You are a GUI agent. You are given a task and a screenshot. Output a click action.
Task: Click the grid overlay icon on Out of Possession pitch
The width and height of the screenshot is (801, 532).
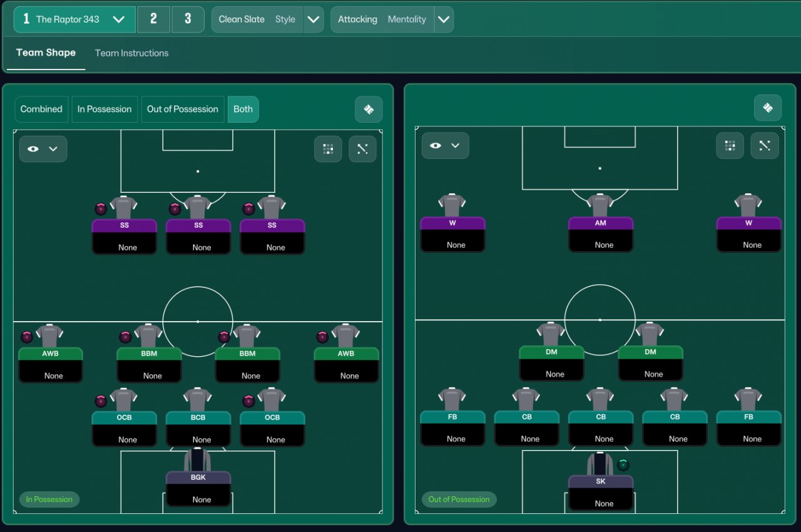point(730,145)
